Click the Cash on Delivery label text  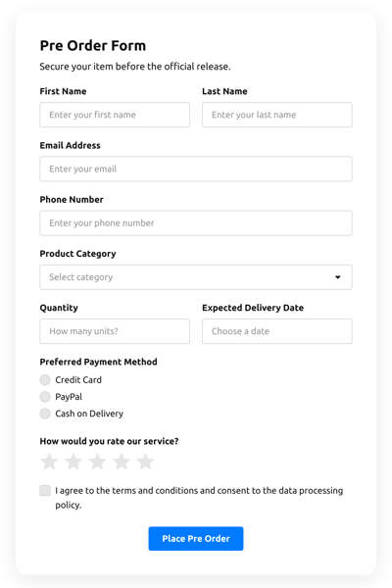click(x=89, y=414)
